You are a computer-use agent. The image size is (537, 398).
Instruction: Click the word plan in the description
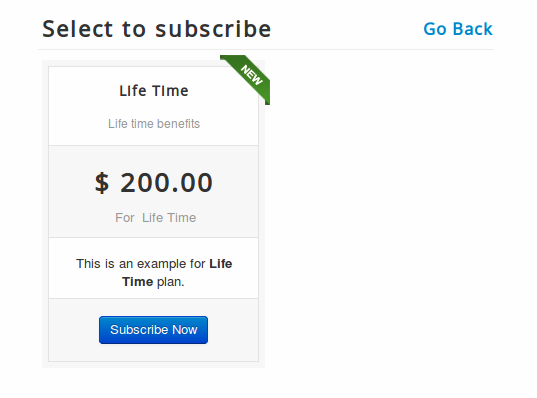169,282
